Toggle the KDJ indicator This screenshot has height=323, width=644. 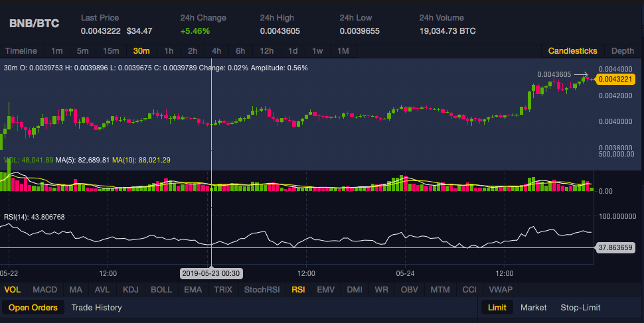coord(131,289)
